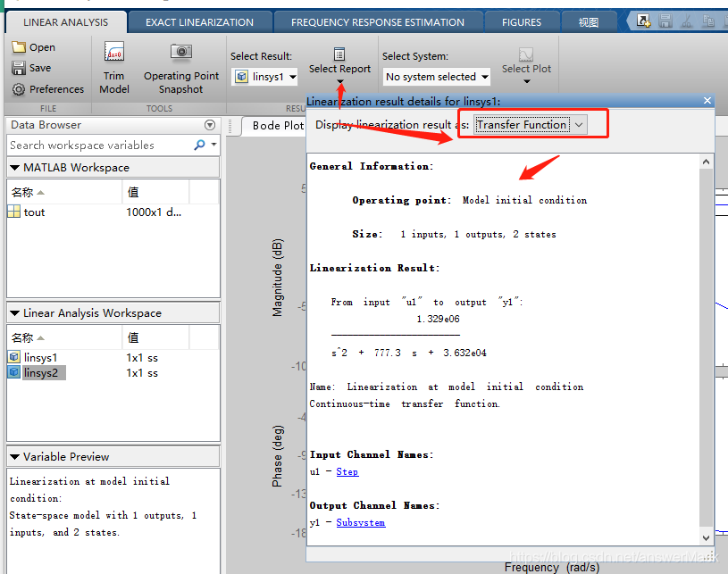The height and width of the screenshot is (574, 728).
Task: Click the tout variable grid icon
Action: pyautogui.click(x=14, y=212)
